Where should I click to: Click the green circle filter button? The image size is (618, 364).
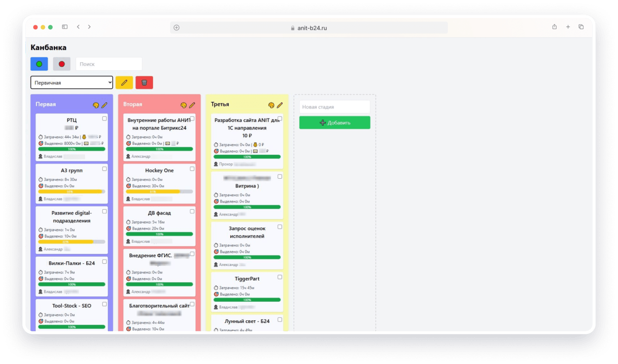(x=39, y=64)
